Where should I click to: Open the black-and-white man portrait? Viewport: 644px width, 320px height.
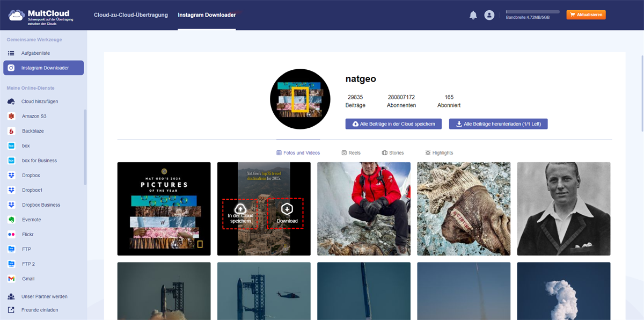click(x=563, y=209)
